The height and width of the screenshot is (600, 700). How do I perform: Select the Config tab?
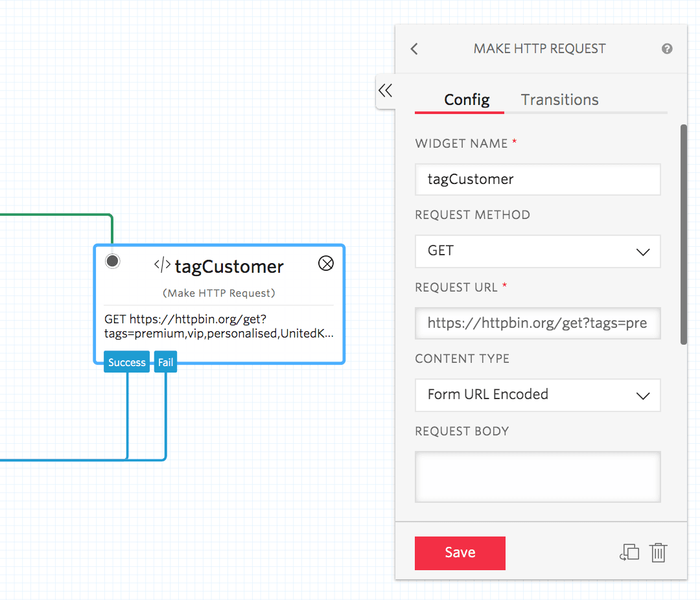click(467, 100)
